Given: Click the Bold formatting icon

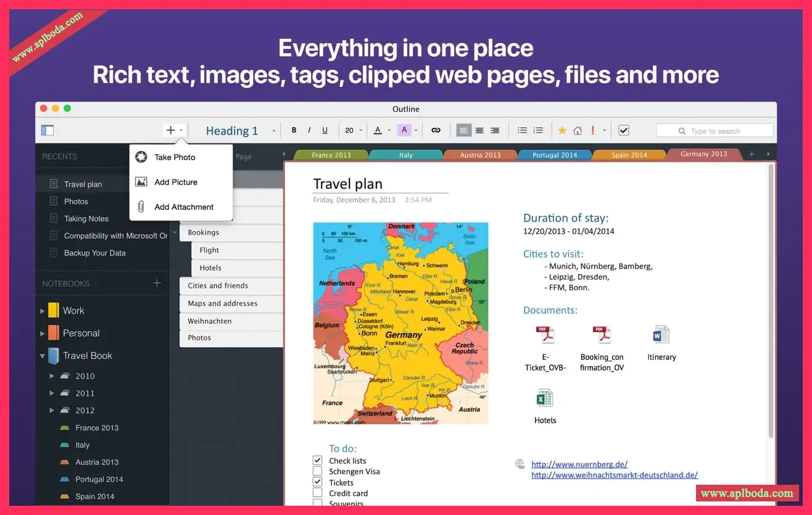Looking at the screenshot, I should click(294, 130).
